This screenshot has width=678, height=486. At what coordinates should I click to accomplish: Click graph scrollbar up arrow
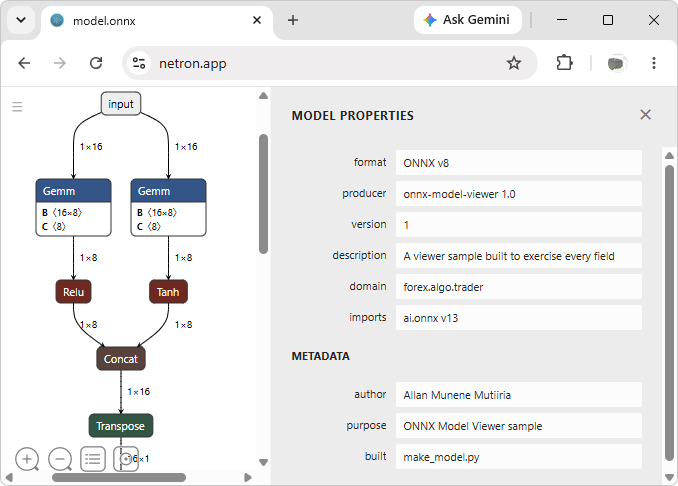pos(263,96)
